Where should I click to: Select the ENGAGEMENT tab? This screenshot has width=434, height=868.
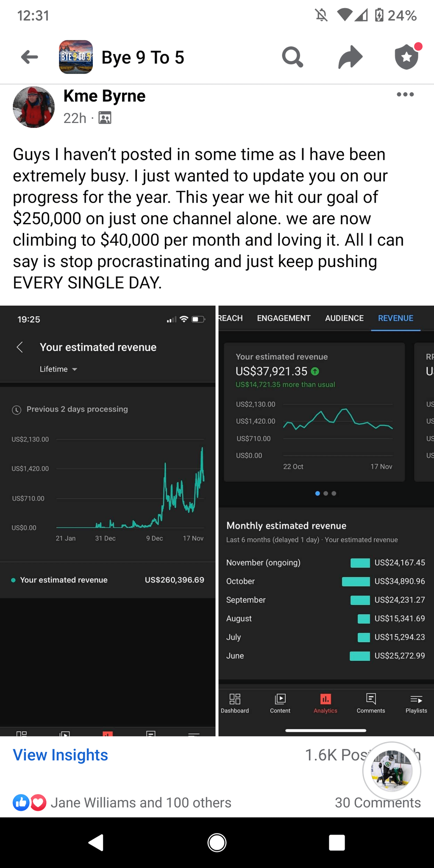pos(284,318)
